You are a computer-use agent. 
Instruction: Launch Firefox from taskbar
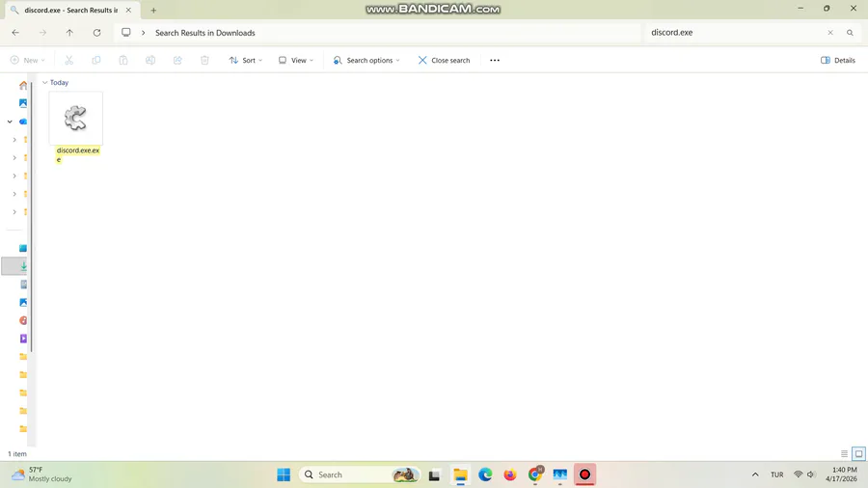[510, 474]
